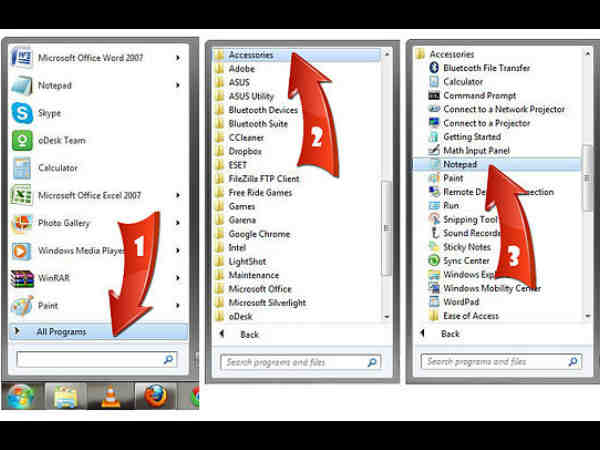Screen dimensions: 600x450
Task: Click search box in middle programs panel
Action: click(x=301, y=362)
